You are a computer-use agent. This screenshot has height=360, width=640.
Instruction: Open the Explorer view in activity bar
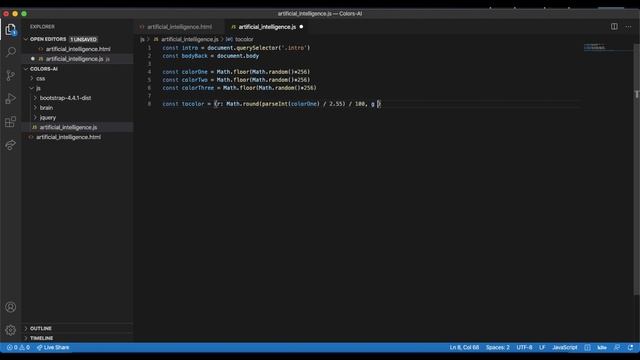pyautogui.click(x=11, y=29)
